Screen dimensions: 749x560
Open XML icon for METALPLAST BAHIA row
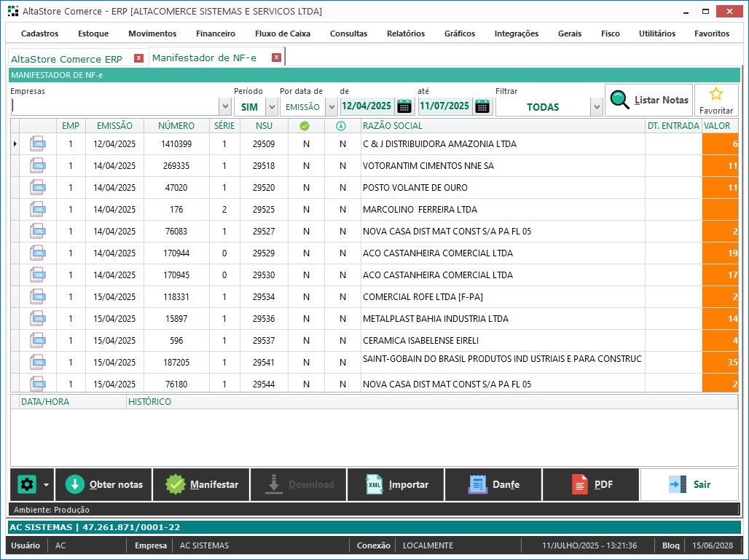coord(37,318)
